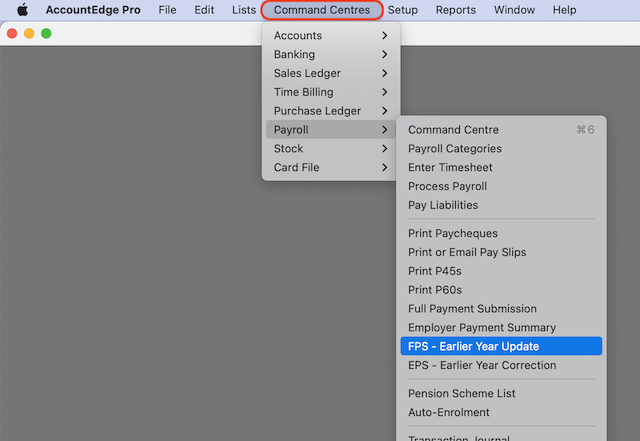Viewport: 640px width, 441px height.
Task: Expand the Banking submenu
Action: tap(331, 54)
